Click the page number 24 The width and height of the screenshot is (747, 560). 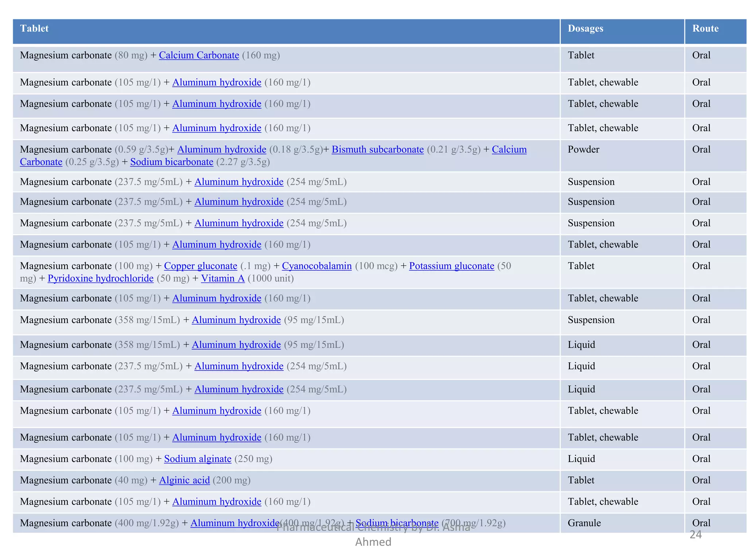[x=696, y=535]
